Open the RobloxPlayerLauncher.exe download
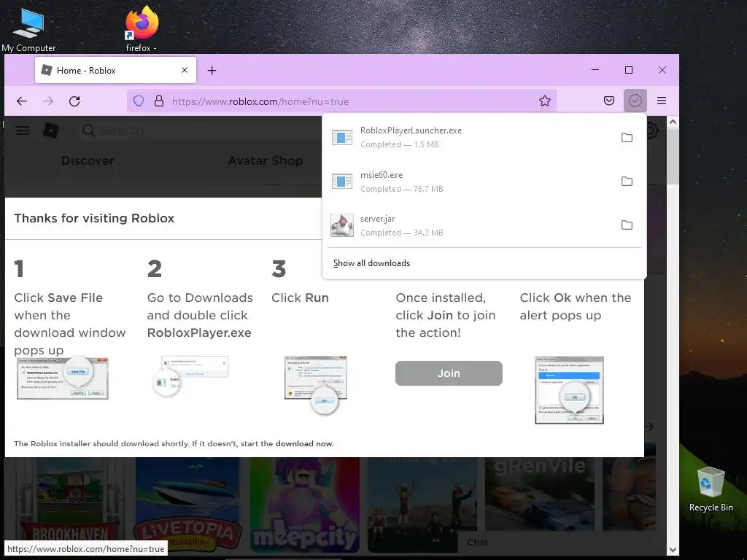 469,137
